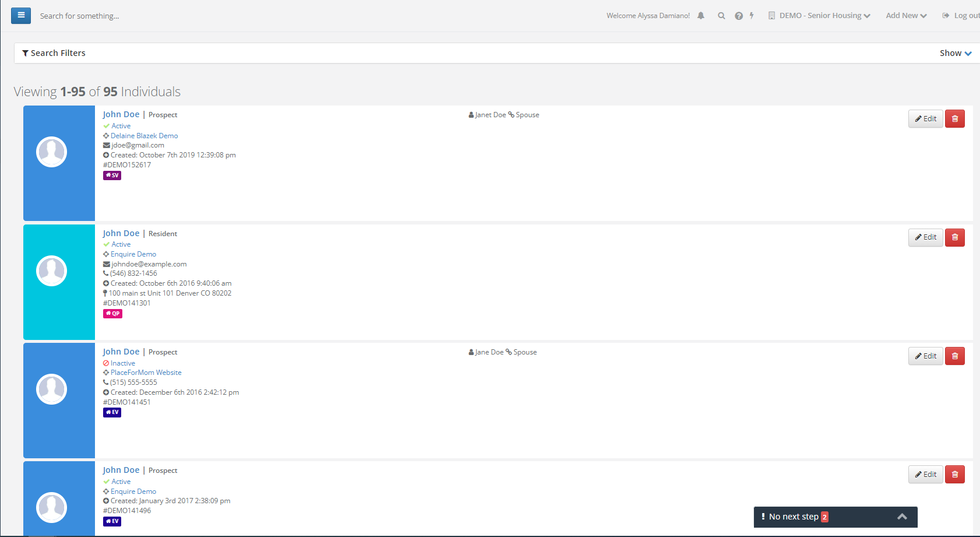980x537 pixels.
Task: Click the purple SV community tag
Action: tap(112, 176)
